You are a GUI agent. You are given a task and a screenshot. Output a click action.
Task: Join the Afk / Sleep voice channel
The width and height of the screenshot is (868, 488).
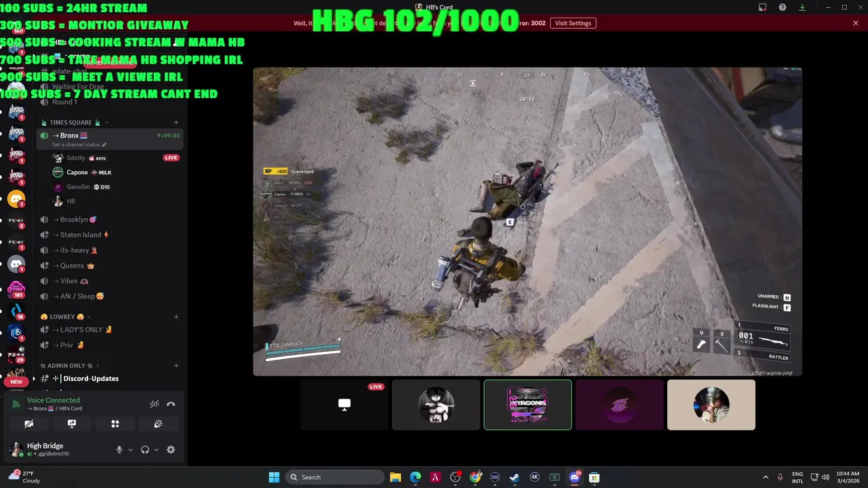(x=108, y=296)
